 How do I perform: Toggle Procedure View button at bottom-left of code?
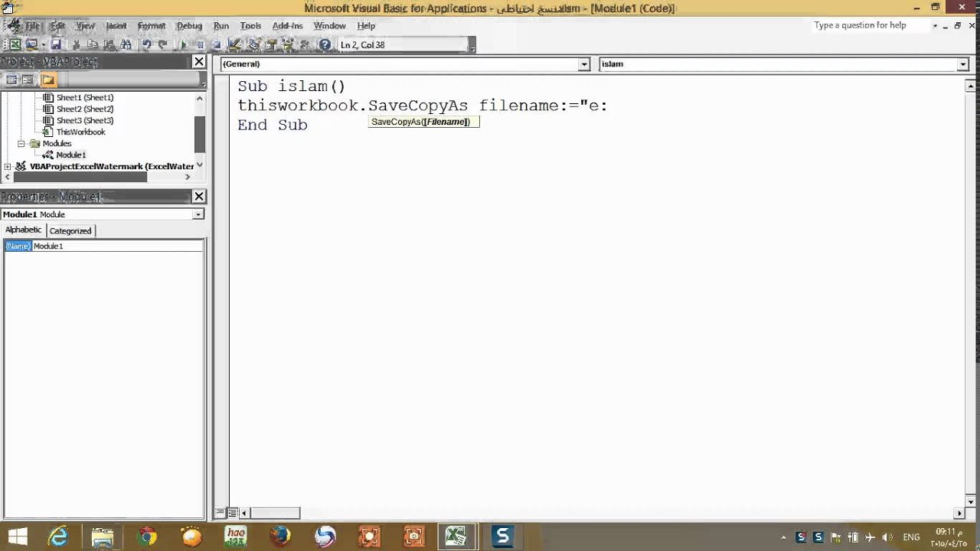point(221,513)
